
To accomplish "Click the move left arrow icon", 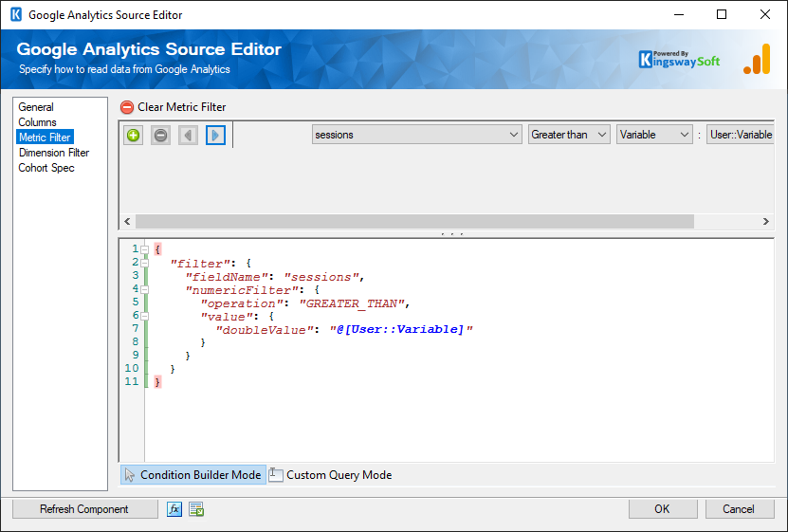I will pos(188,136).
